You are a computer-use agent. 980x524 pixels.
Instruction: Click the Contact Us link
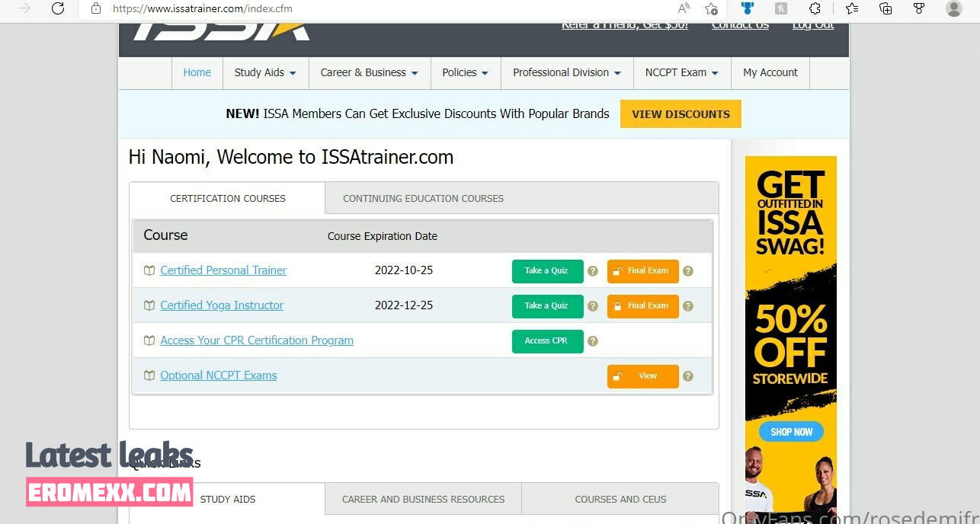coord(740,26)
